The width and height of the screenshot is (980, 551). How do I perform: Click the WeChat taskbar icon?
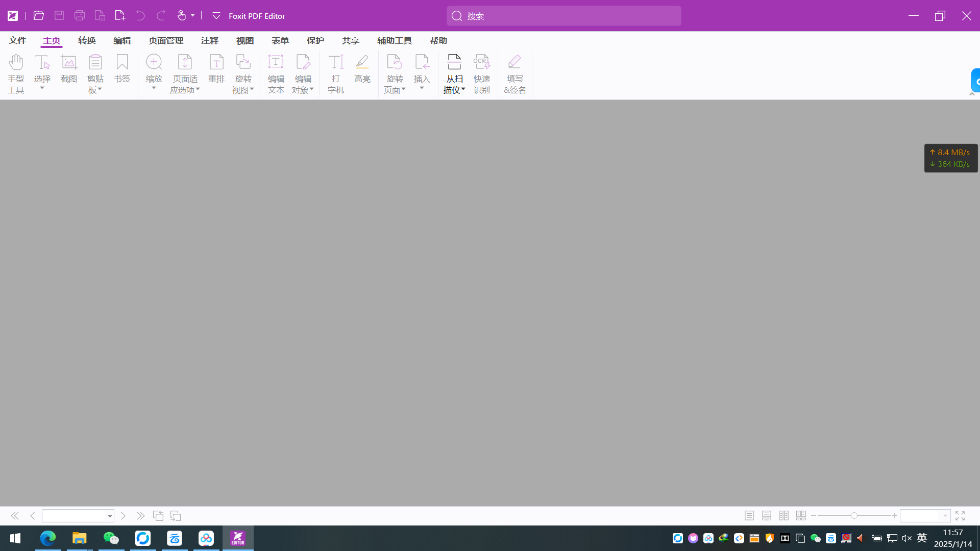coord(111,538)
